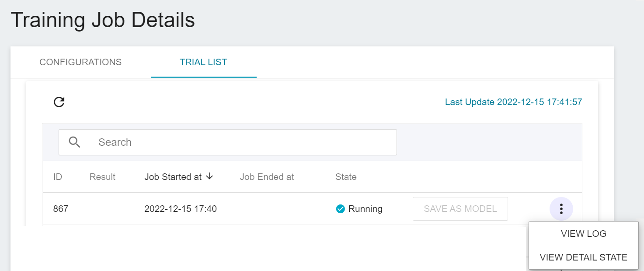Click the Training Job Details heading
The height and width of the screenshot is (271, 644).
click(x=103, y=21)
